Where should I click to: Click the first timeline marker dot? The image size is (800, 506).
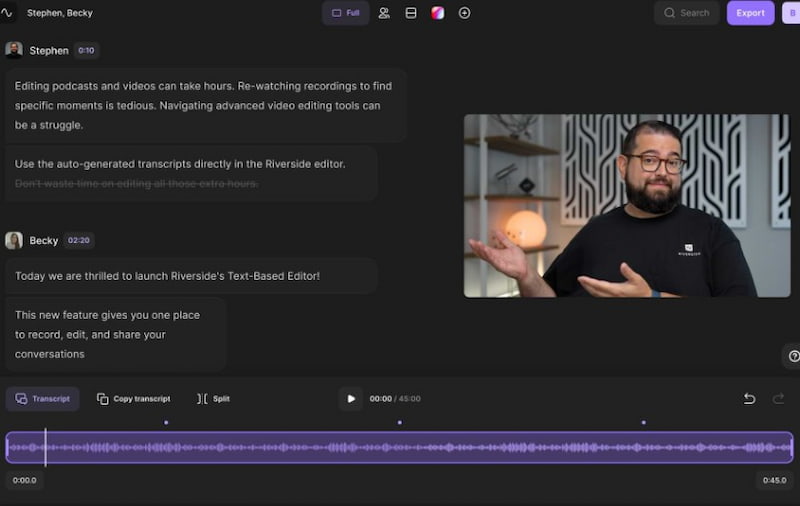(166, 422)
